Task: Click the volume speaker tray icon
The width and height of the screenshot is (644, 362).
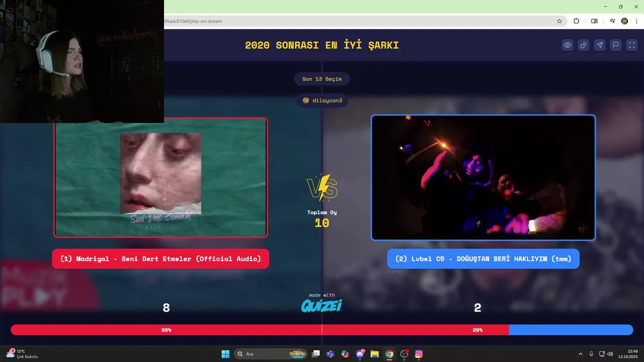Action: (x=610, y=354)
